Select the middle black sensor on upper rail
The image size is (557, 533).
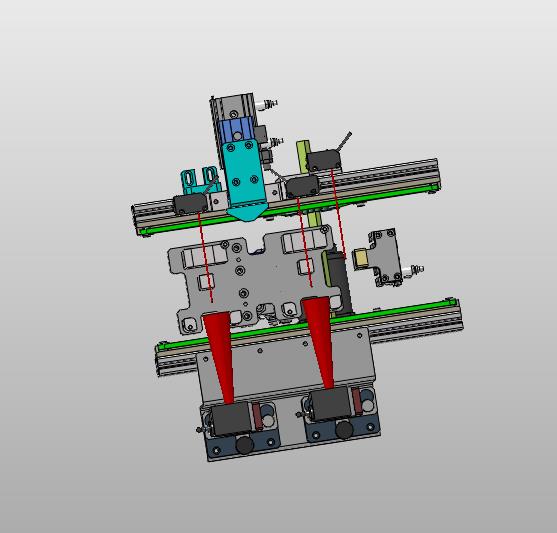pyautogui.click(x=303, y=187)
